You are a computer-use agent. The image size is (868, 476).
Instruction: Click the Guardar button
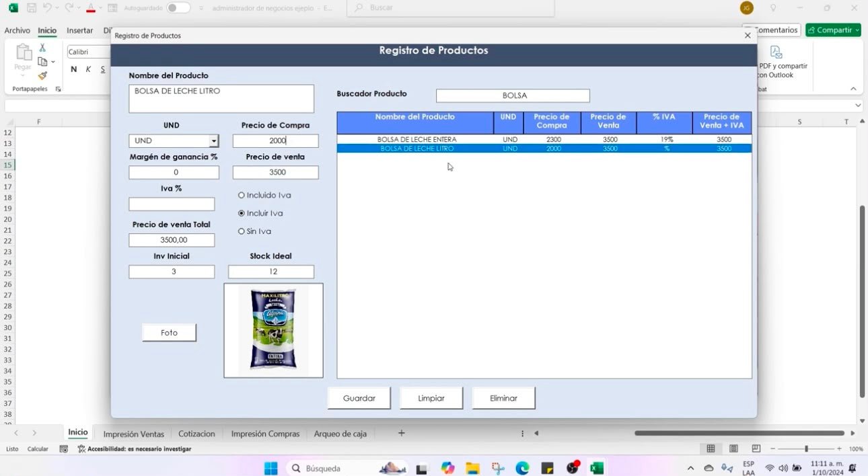[359, 398]
